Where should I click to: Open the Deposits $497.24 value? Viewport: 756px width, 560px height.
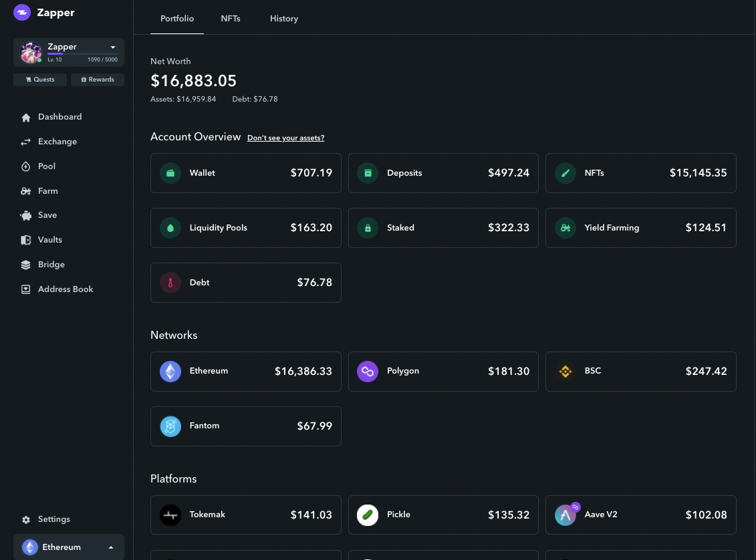point(509,173)
